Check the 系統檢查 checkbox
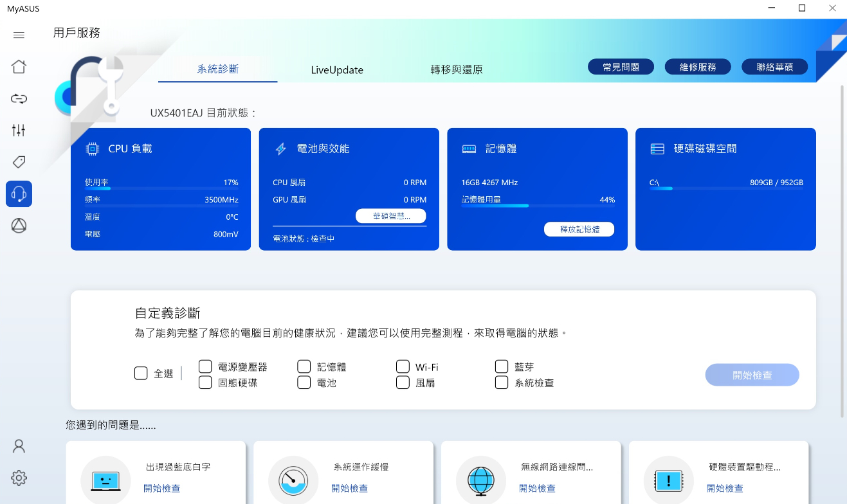The width and height of the screenshot is (847, 504). [x=502, y=382]
